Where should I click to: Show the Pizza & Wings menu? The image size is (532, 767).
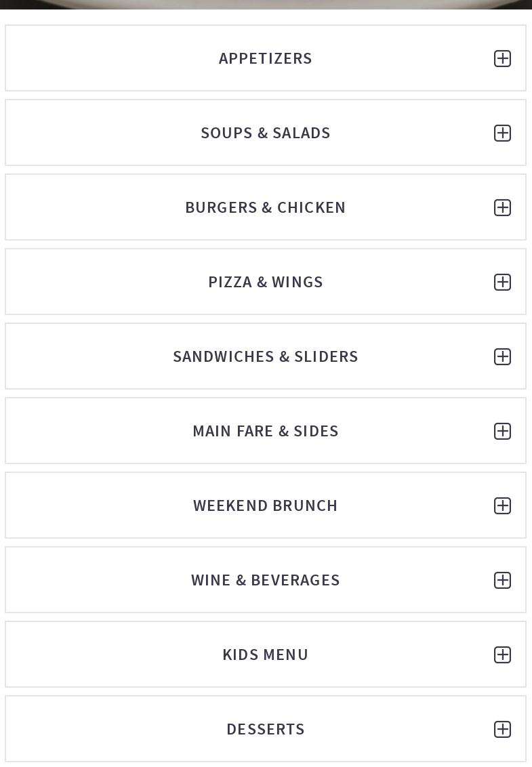point(265,282)
